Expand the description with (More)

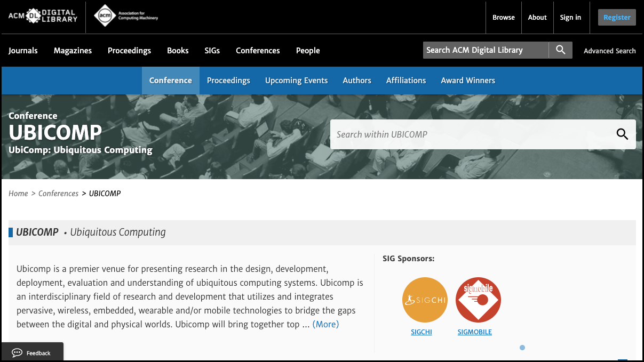[325, 324]
